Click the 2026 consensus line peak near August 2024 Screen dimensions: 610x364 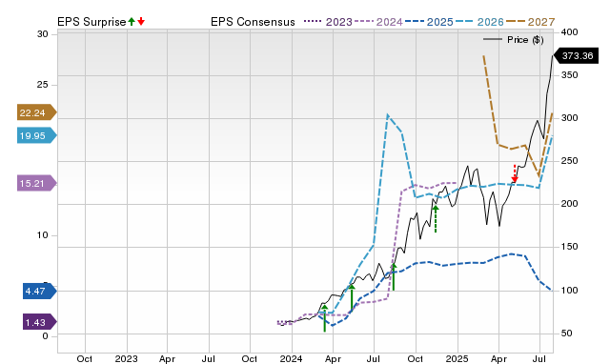tap(388, 115)
